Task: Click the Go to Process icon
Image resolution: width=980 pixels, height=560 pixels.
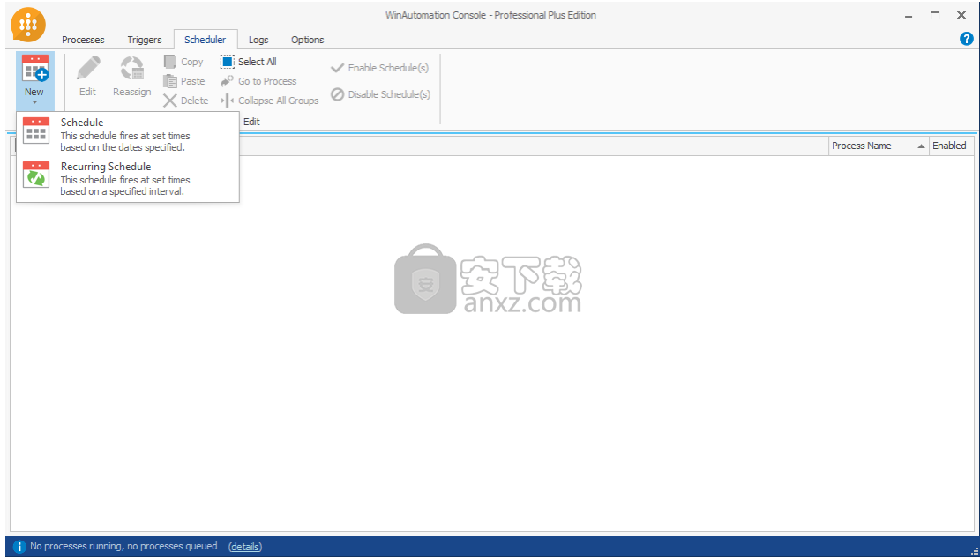Action: point(228,80)
